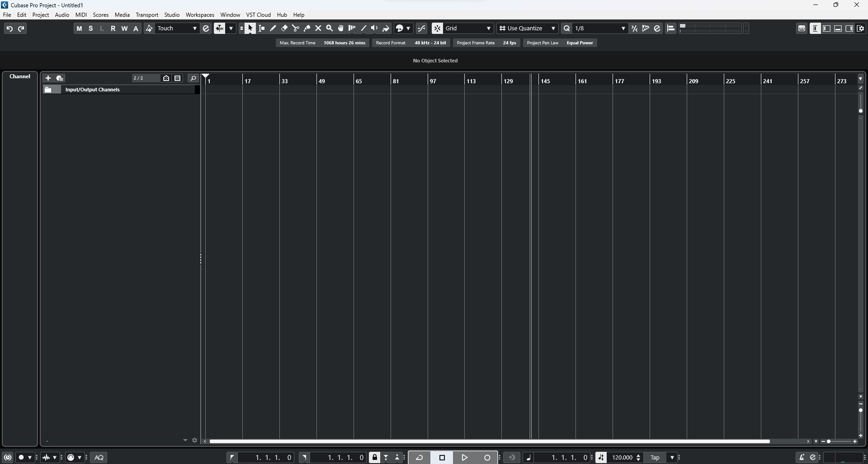Open the Setup Window Layout gear icon

[x=861, y=28]
